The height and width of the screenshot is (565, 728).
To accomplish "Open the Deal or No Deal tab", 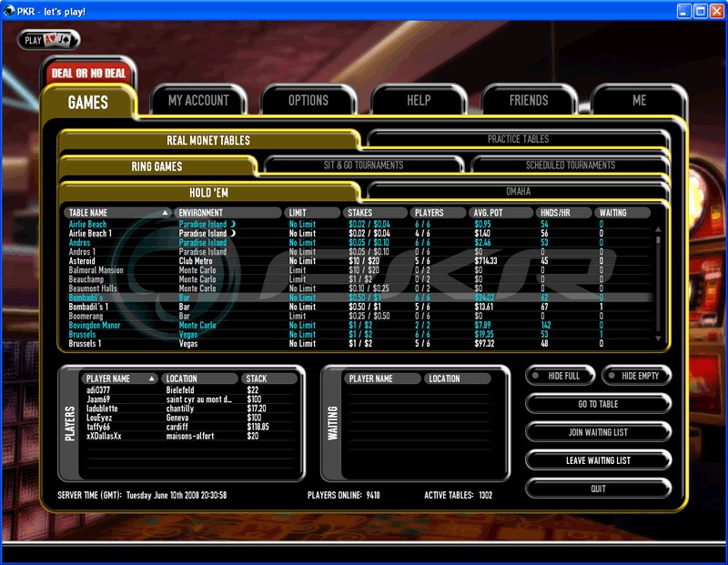I will [88, 73].
